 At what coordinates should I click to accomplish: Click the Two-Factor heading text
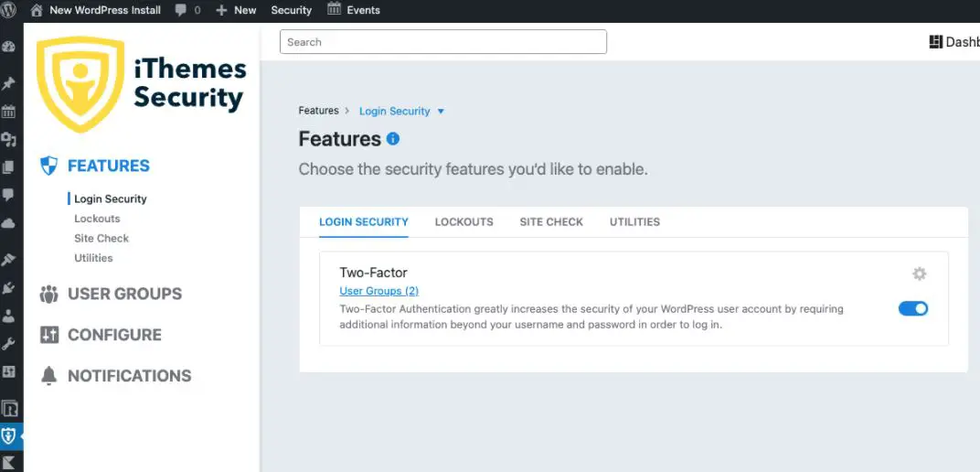point(373,273)
